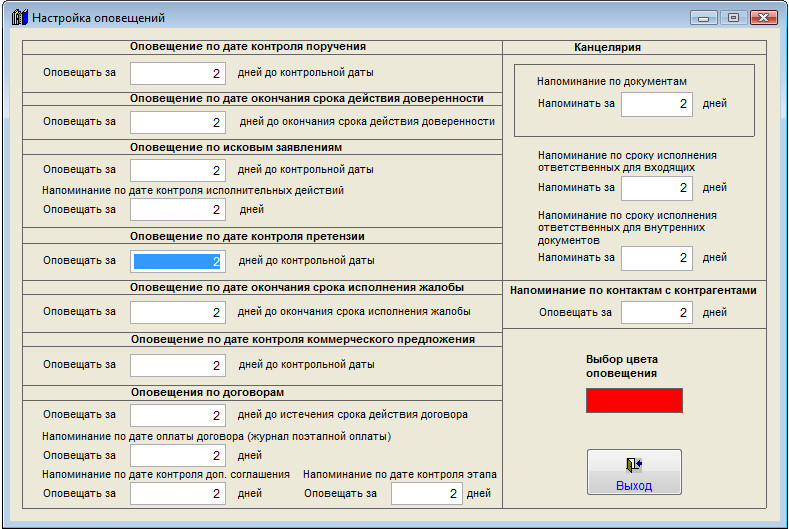Focus days field for контактам с контрагентами
This screenshot has height=529, width=789.
click(x=657, y=313)
